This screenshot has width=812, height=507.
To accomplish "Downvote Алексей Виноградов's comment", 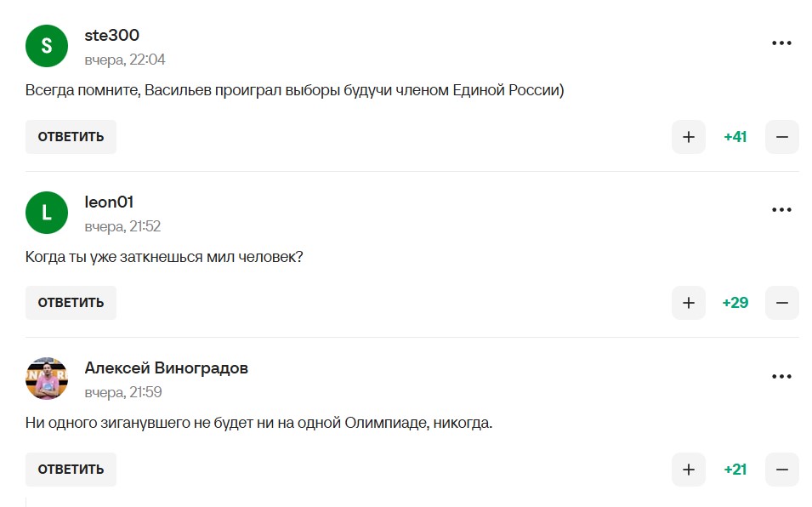I will coord(781,470).
